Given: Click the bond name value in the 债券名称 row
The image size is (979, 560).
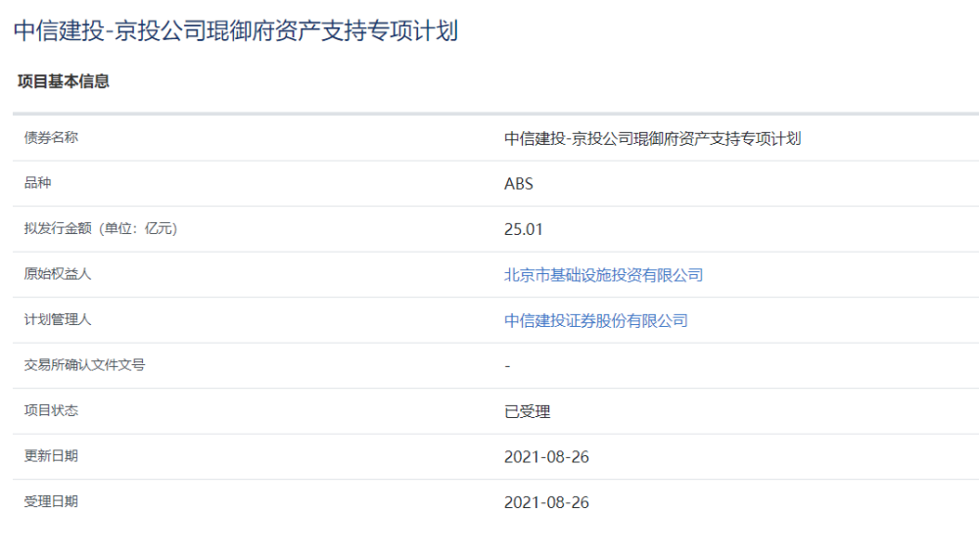Looking at the screenshot, I should (x=652, y=139).
